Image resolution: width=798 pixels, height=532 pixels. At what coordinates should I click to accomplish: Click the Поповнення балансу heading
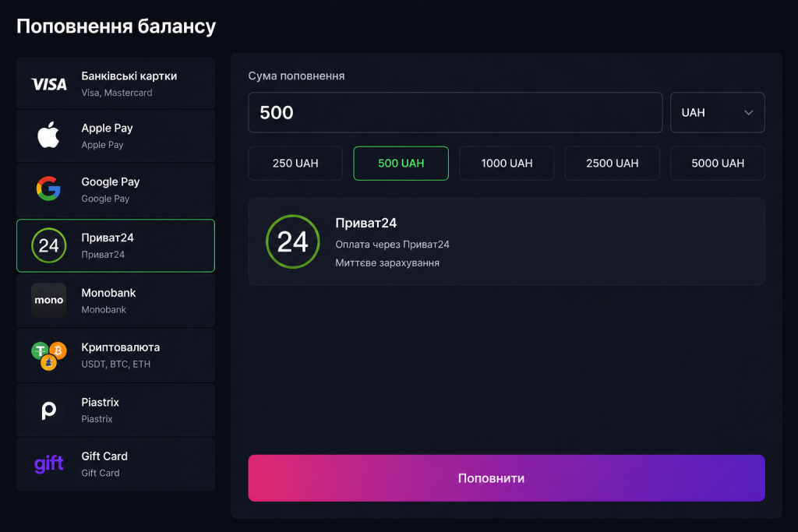point(116,26)
